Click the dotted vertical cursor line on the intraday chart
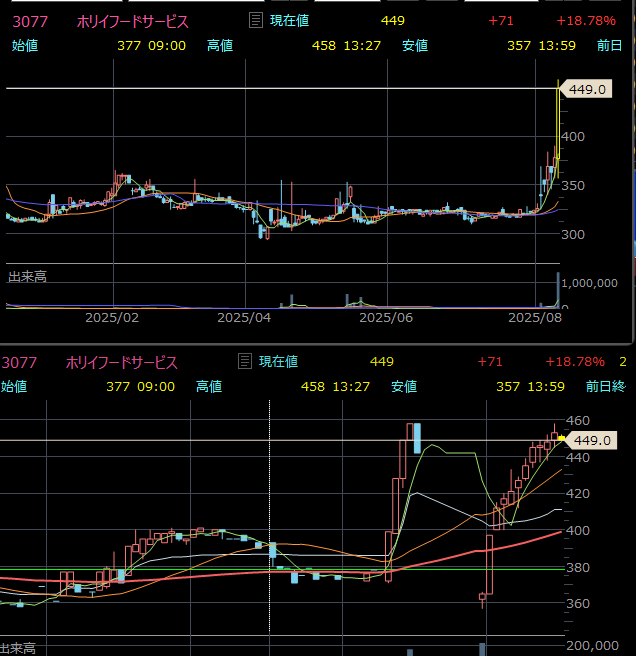 pyautogui.click(x=269, y=517)
